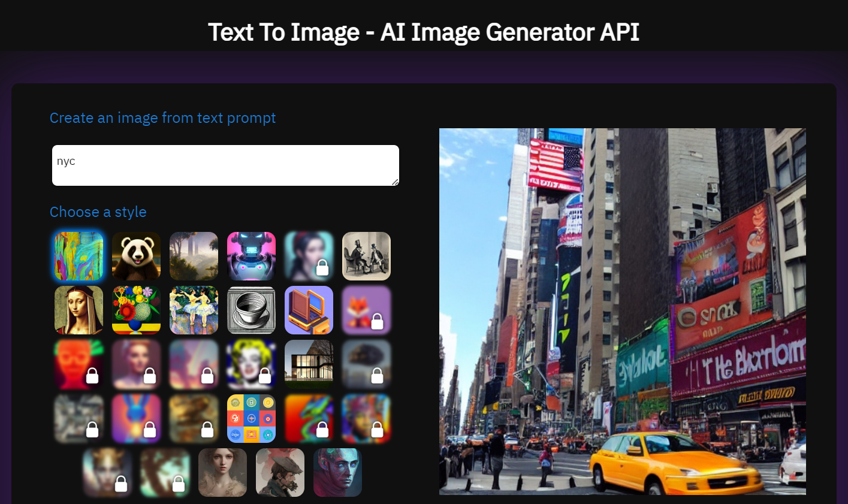Image resolution: width=848 pixels, height=504 pixels.
Task: Click the "Create an image from text prompt" heading
Action: pos(162,118)
